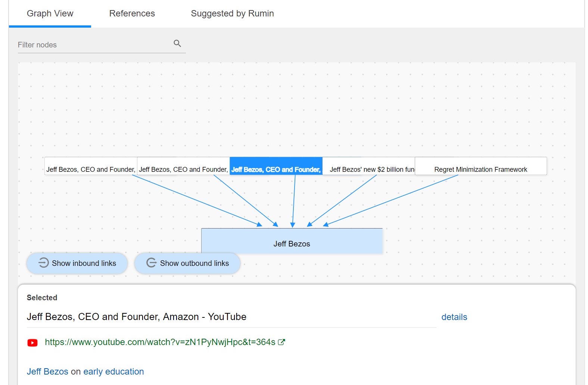The height and width of the screenshot is (385, 588).
Task: Select the central Jeff Bezos node
Action: (x=292, y=242)
